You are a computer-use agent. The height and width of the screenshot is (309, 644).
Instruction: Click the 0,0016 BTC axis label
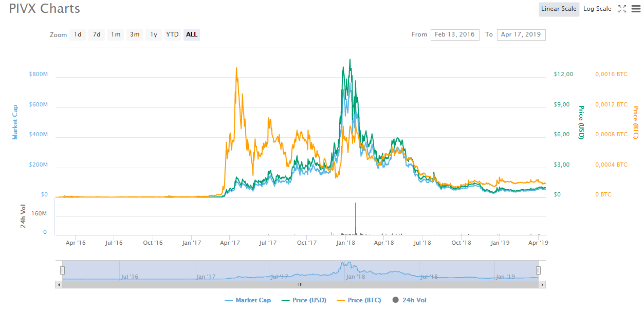click(611, 75)
